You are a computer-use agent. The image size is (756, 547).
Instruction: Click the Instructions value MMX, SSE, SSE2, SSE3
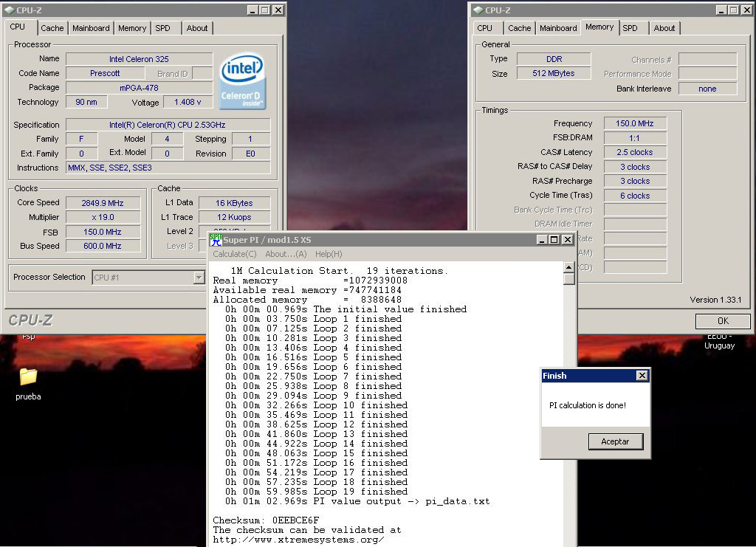pyautogui.click(x=168, y=168)
